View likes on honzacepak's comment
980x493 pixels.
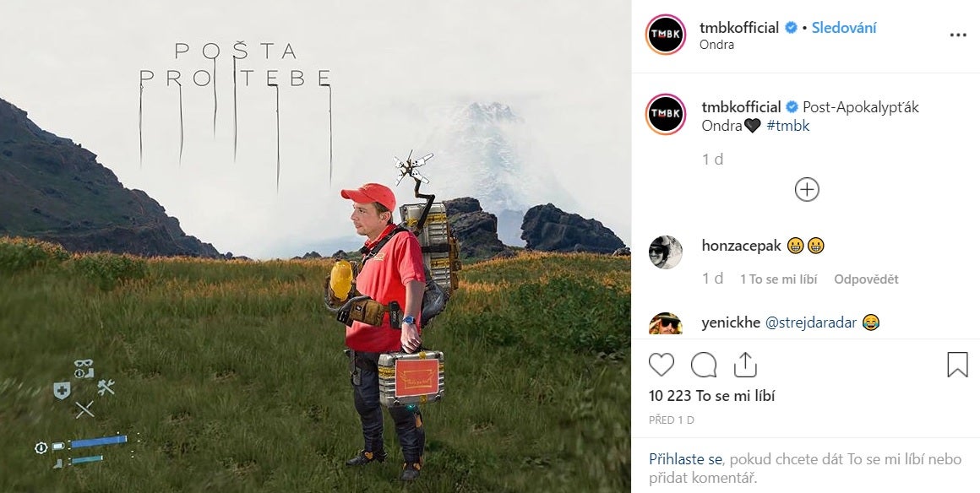[x=779, y=279]
